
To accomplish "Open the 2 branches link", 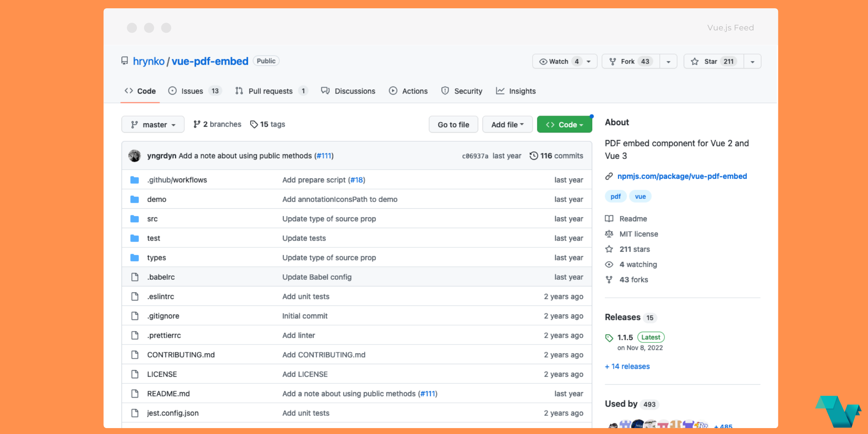I will click(x=217, y=124).
